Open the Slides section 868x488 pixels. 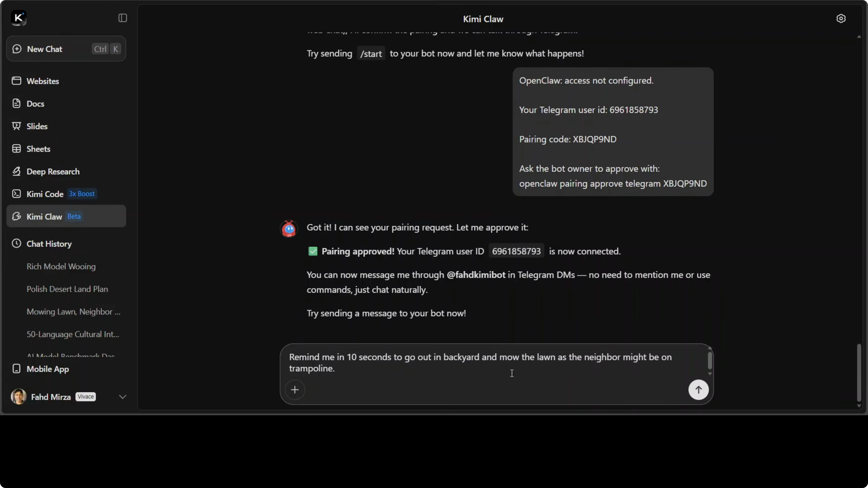[x=37, y=126]
